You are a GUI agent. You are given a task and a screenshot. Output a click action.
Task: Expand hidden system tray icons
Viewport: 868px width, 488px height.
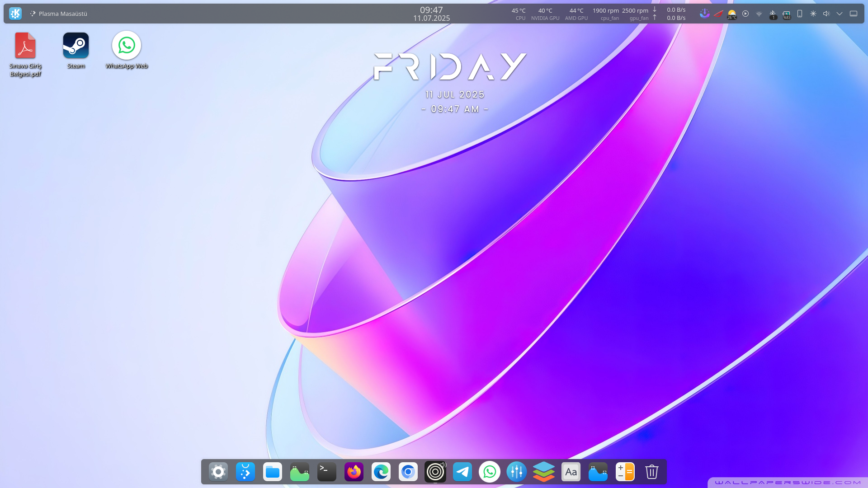click(x=840, y=14)
